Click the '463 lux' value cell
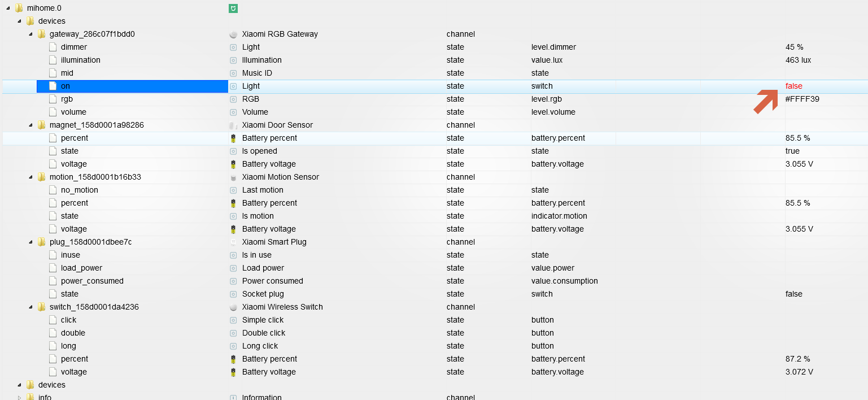Viewport: 868px width, 400px height. tap(798, 60)
